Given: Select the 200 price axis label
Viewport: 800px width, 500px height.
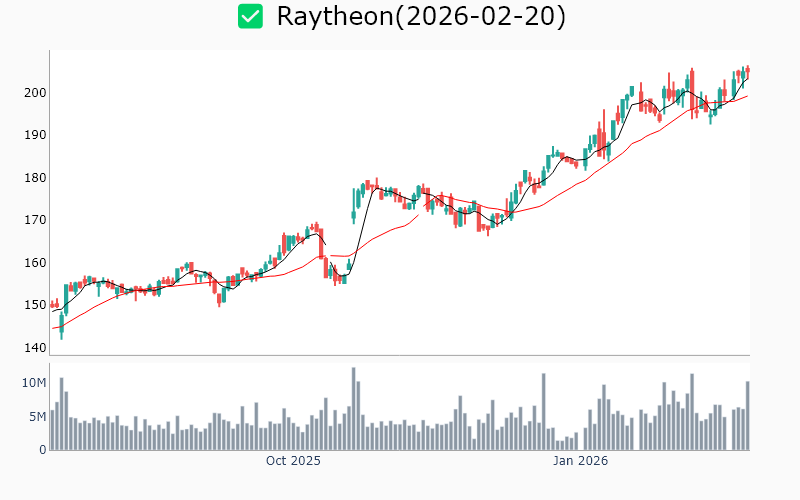Looking at the screenshot, I should point(33,93).
